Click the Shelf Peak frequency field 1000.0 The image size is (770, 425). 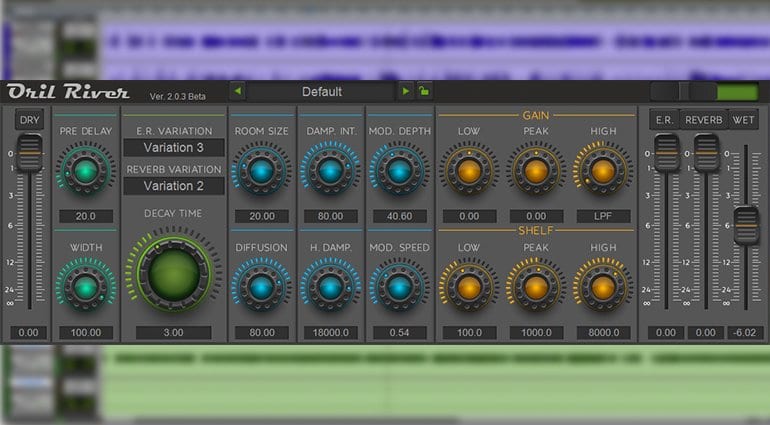(x=536, y=333)
